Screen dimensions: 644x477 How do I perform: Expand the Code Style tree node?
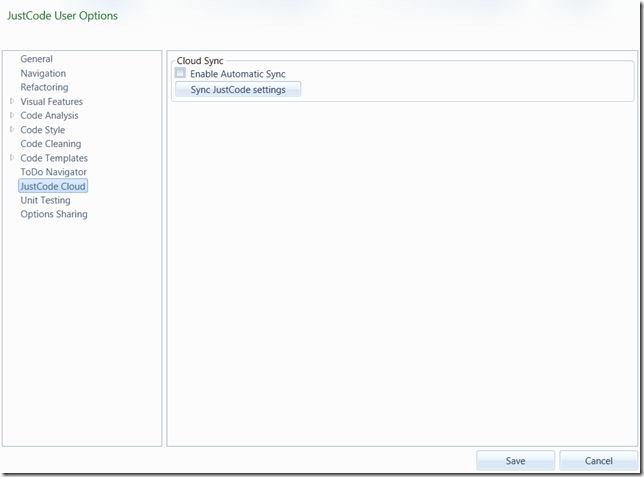pyautogui.click(x=12, y=129)
